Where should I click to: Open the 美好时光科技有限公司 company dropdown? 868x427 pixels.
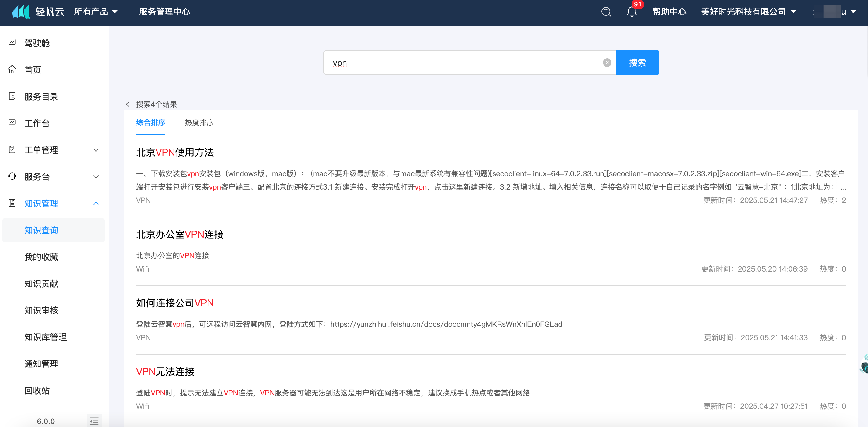[x=748, y=12]
